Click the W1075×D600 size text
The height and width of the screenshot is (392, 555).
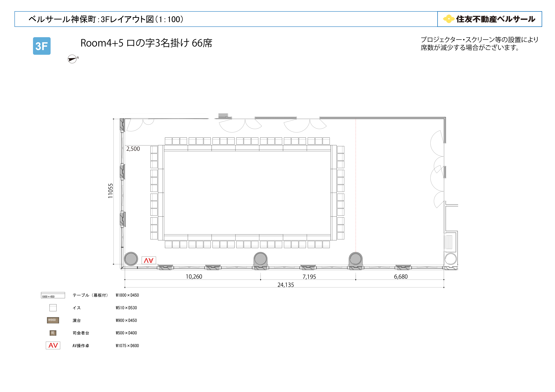[x=127, y=346]
